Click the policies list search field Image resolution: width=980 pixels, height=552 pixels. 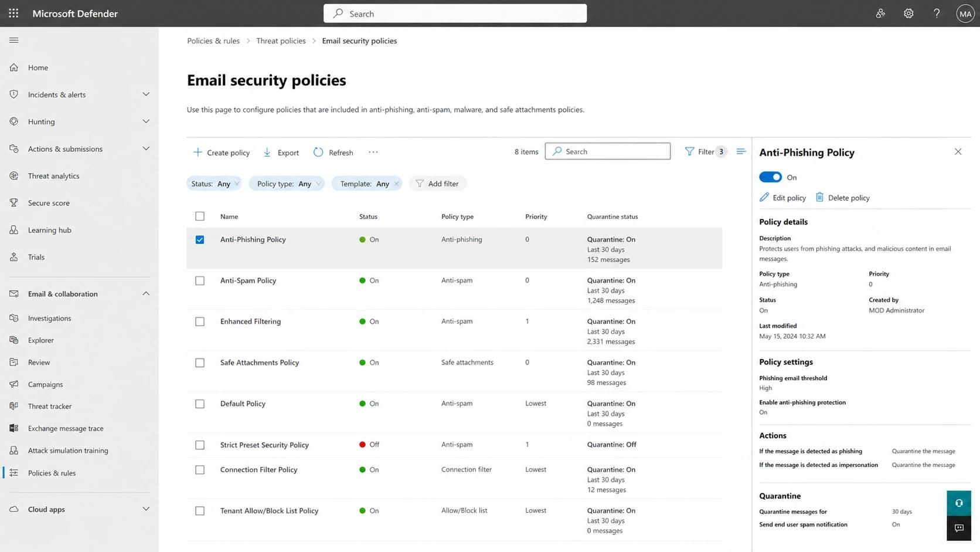coord(608,151)
